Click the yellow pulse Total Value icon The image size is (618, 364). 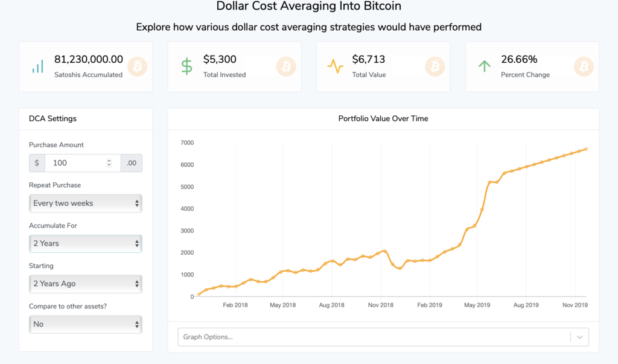(x=336, y=66)
